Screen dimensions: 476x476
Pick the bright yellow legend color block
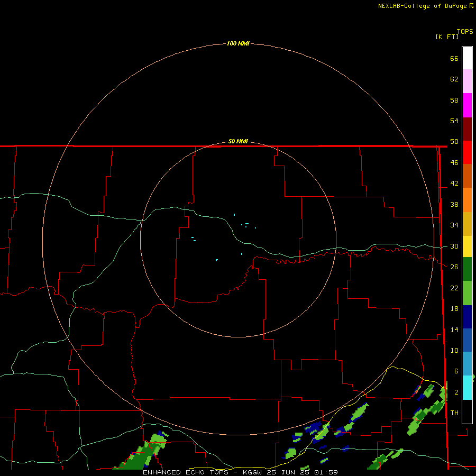click(467, 246)
